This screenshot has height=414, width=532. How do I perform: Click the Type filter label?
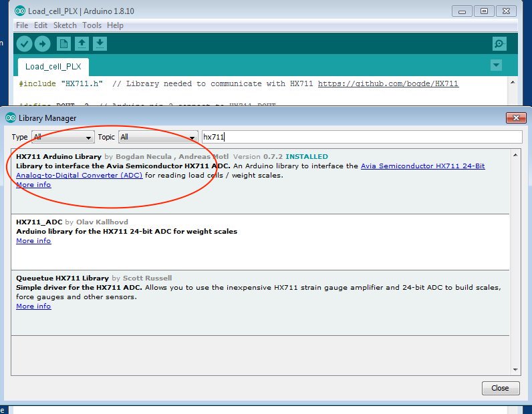19,137
